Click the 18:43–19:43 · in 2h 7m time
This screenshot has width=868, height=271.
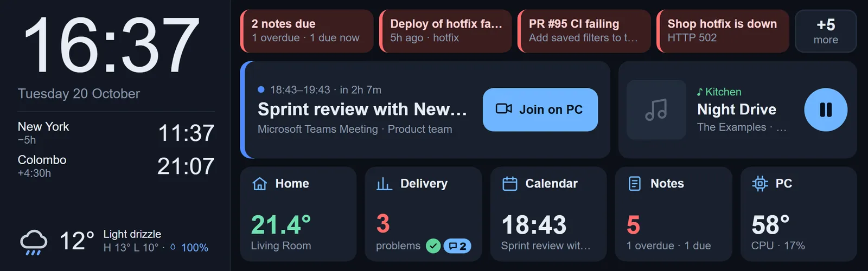click(325, 90)
